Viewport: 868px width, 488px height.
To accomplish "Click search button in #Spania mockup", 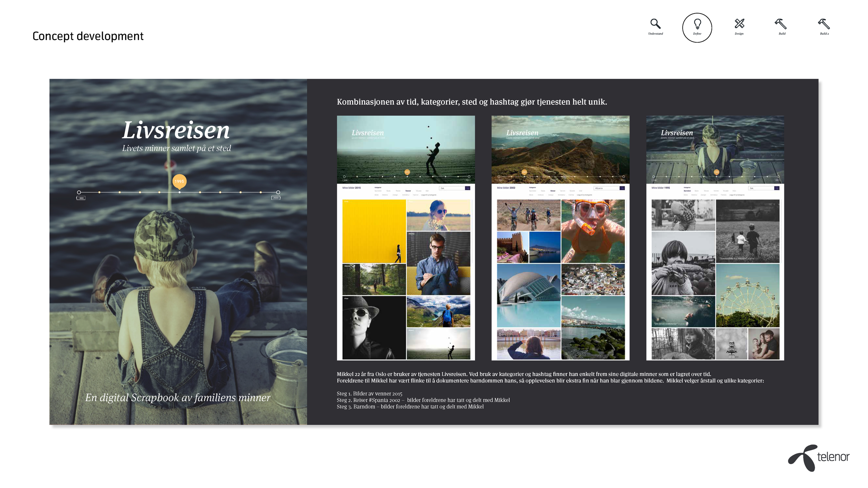I will click(x=622, y=188).
